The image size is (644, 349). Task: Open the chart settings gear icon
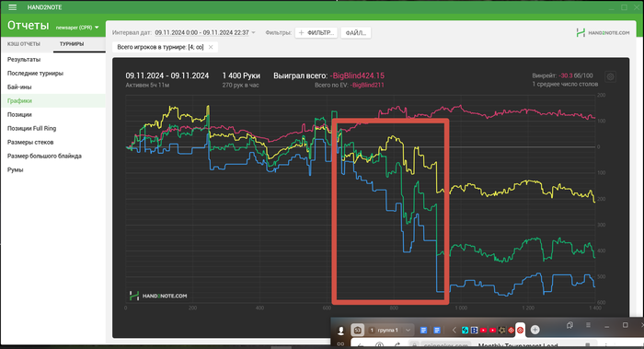[610, 76]
